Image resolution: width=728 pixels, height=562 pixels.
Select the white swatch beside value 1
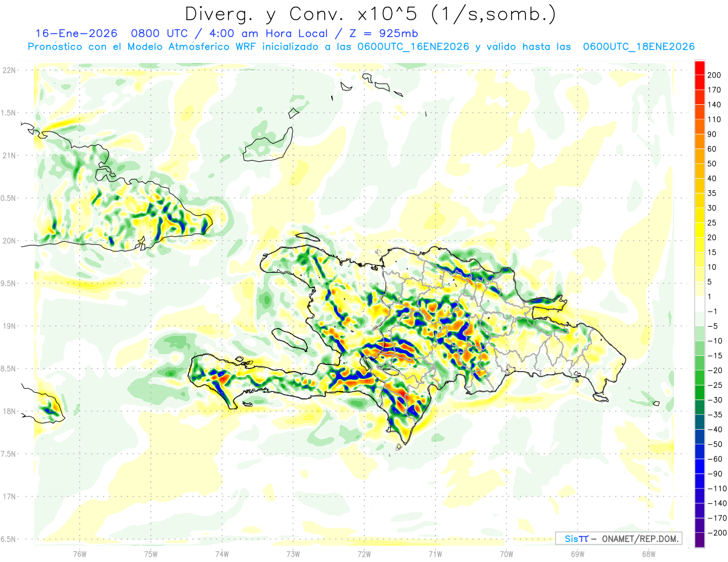coord(699,304)
